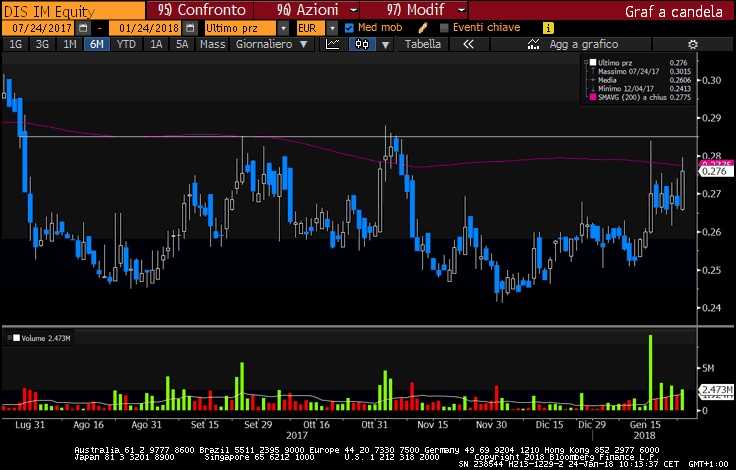Open the start date calendar picker
Viewport: 736px width, 470px height.
tap(83, 28)
